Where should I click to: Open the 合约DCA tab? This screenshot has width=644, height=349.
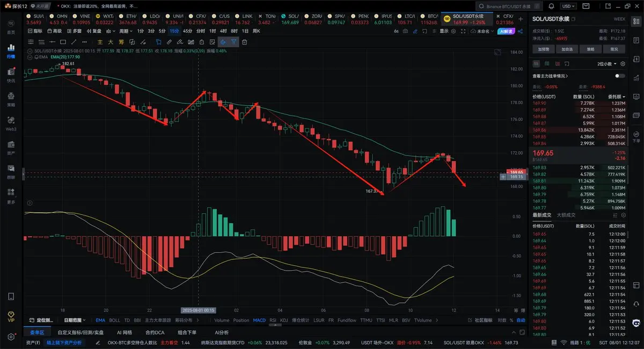pyautogui.click(x=155, y=332)
